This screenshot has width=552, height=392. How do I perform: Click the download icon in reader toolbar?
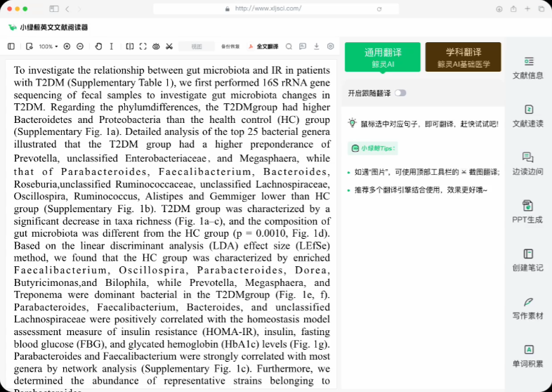[x=316, y=46]
